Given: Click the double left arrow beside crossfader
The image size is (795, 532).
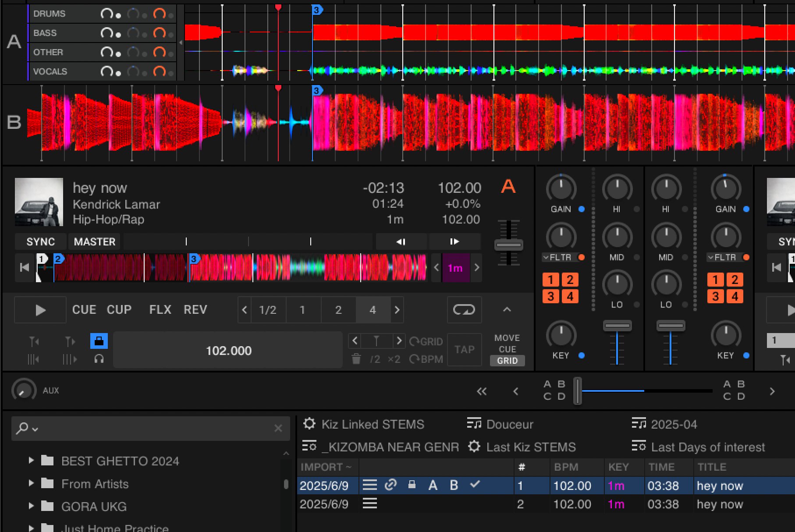Looking at the screenshot, I should [x=482, y=391].
